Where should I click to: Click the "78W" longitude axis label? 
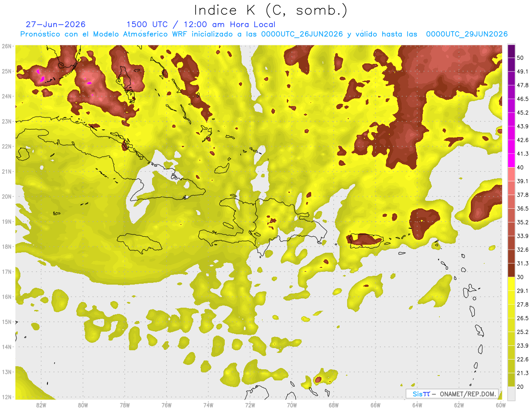coord(125,405)
